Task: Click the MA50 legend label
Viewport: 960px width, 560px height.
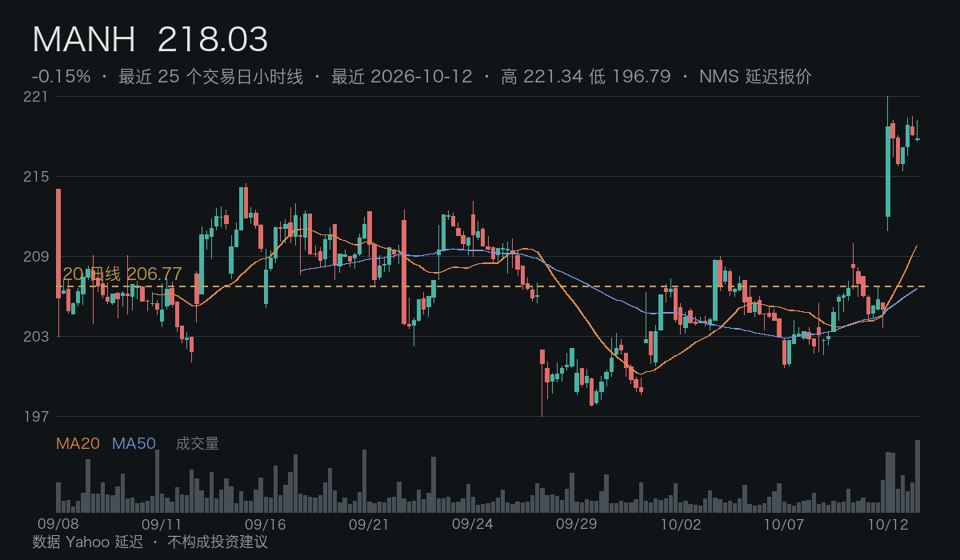Action: 134,444
